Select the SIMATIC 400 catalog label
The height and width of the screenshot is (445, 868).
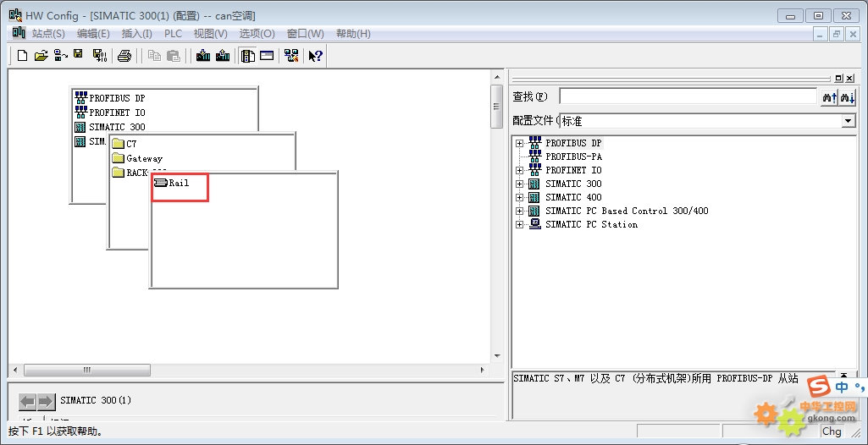573,197
